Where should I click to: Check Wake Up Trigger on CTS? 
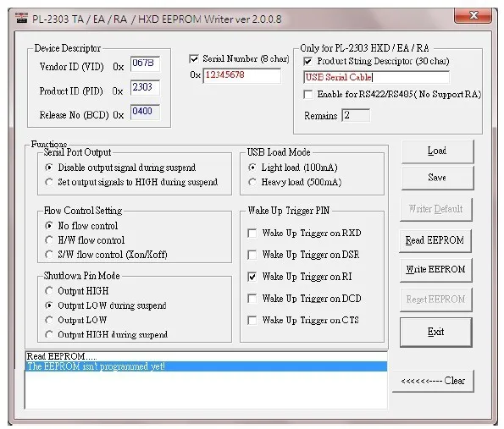point(252,321)
